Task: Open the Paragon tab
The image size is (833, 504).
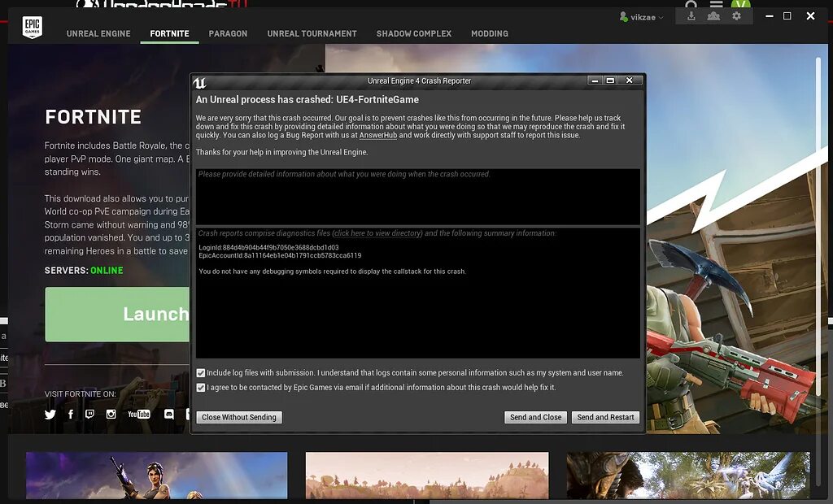Action: click(228, 33)
